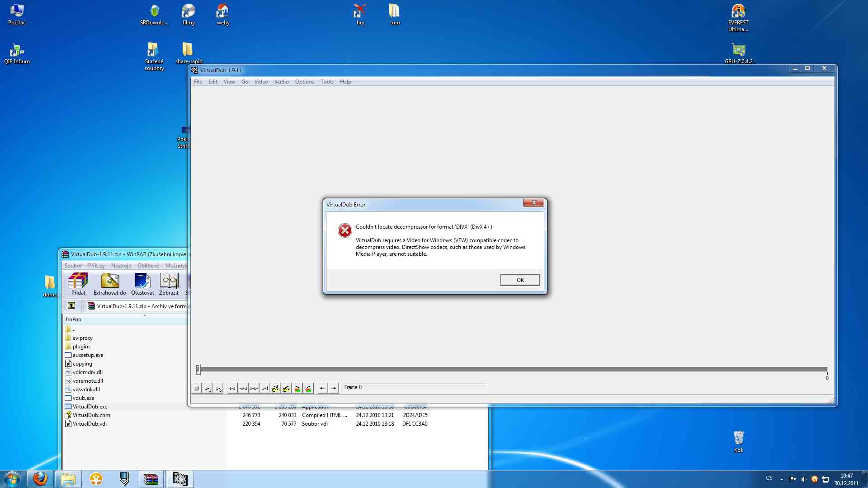Open the Help menu in VirtualDub
The image size is (868, 488).
click(345, 82)
